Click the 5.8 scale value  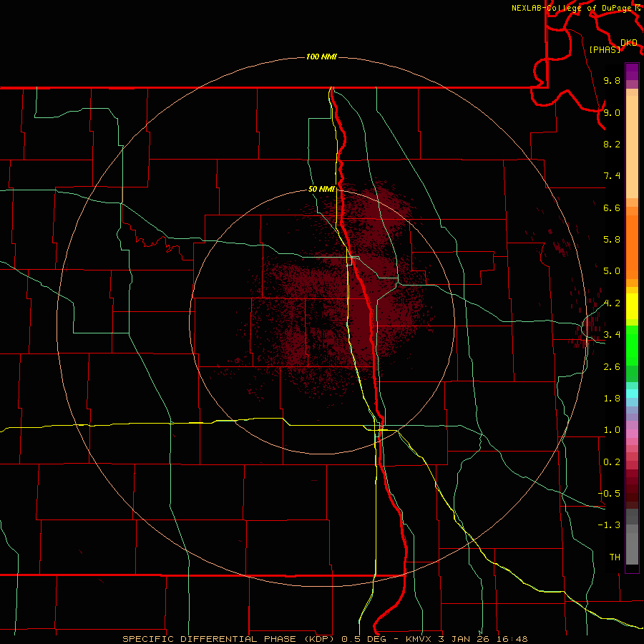click(612, 240)
